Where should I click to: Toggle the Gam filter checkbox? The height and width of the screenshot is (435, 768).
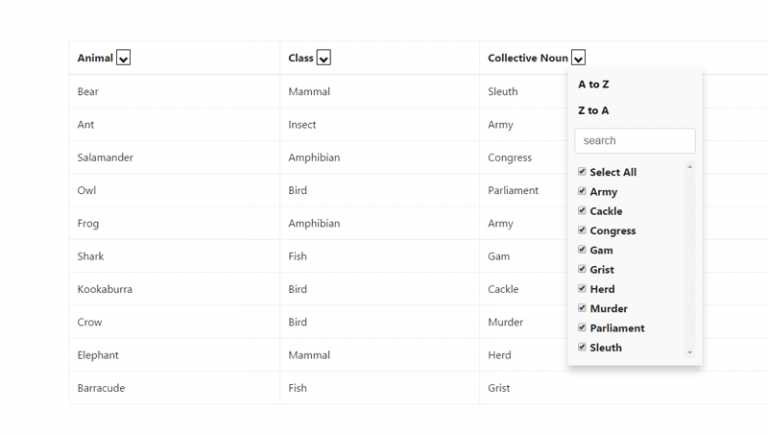(x=581, y=250)
